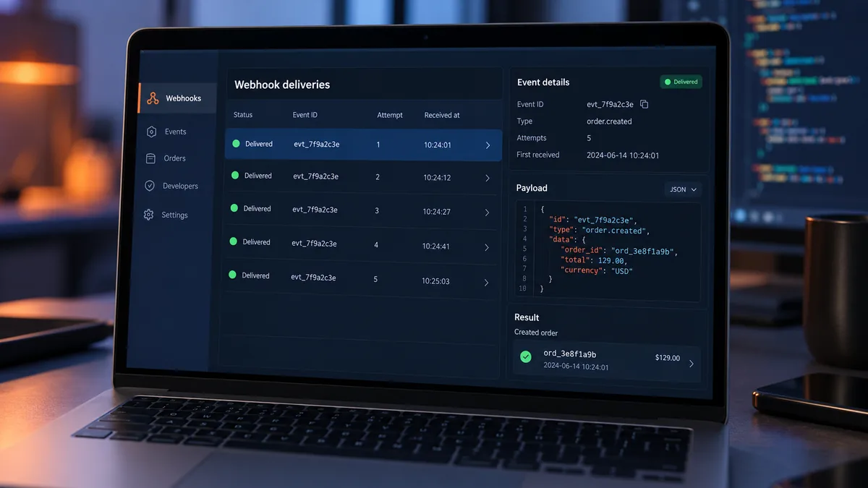Open the Events sidebar section

(x=175, y=132)
